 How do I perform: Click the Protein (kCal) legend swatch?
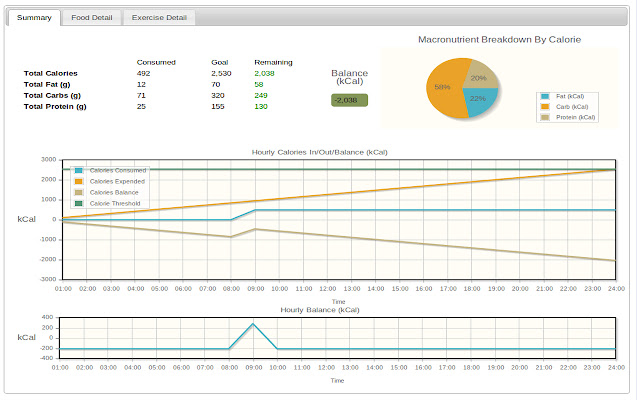click(x=545, y=117)
